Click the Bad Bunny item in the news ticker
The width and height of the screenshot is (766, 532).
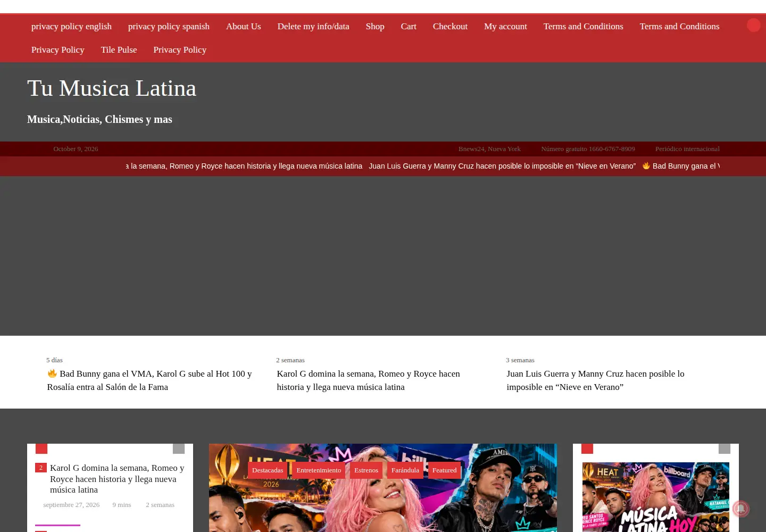tap(681, 166)
